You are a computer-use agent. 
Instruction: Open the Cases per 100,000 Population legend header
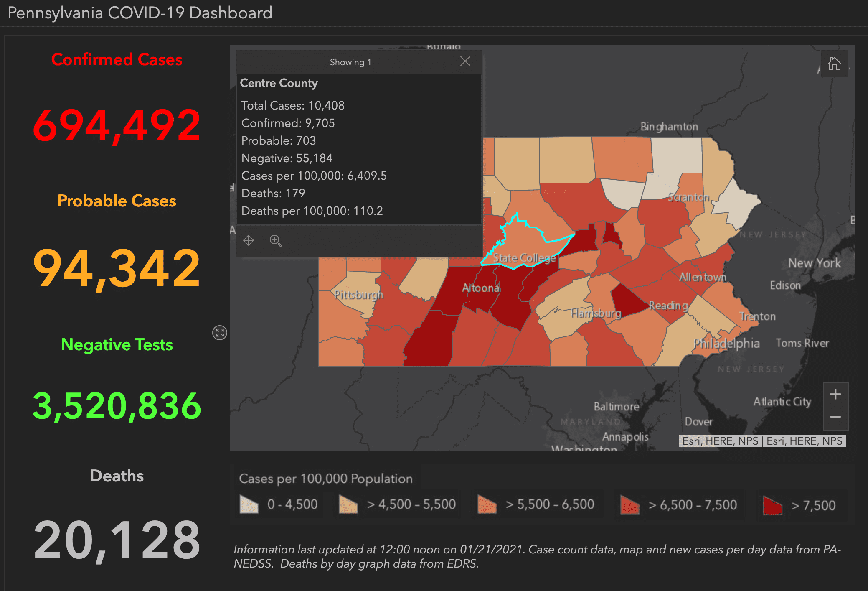pos(325,478)
